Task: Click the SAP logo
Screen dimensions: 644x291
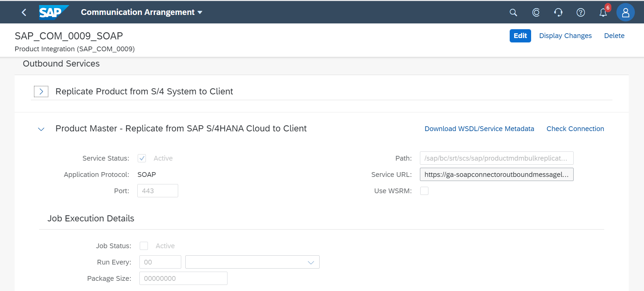Action: tap(54, 13)
